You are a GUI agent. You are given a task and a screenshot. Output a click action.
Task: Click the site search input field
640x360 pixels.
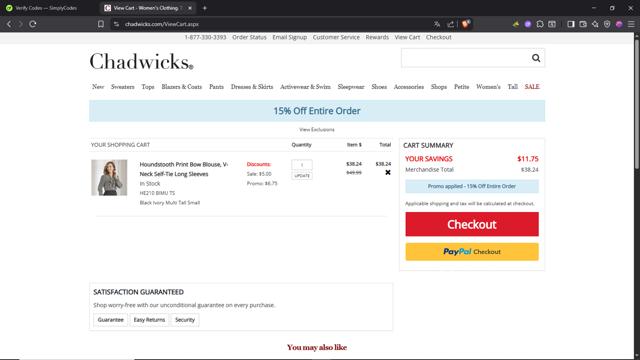coord(466,58)
